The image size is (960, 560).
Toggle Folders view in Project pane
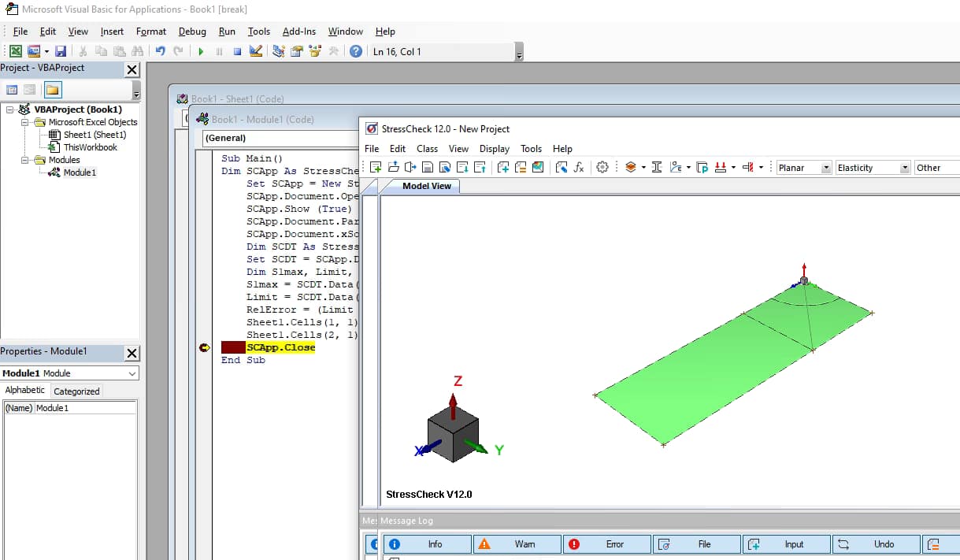point(52,90)
